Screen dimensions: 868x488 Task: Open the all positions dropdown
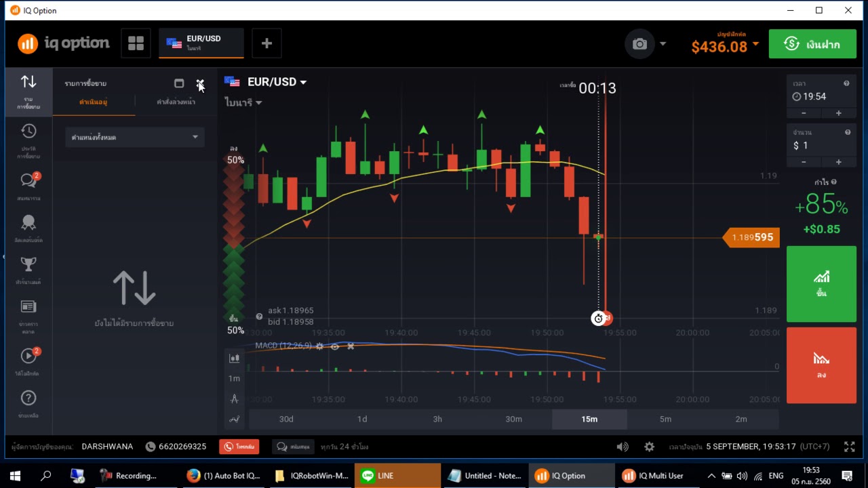click(x=135, y=137)
